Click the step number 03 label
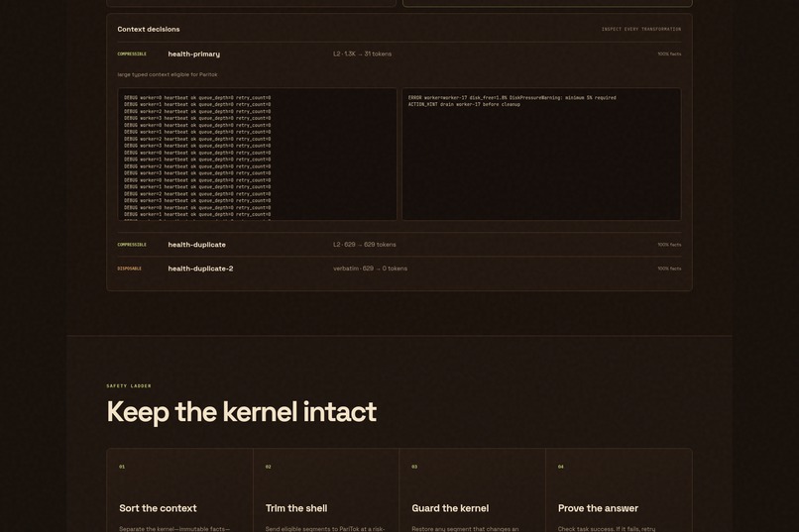Screen dimensions: 799x532 414,467
